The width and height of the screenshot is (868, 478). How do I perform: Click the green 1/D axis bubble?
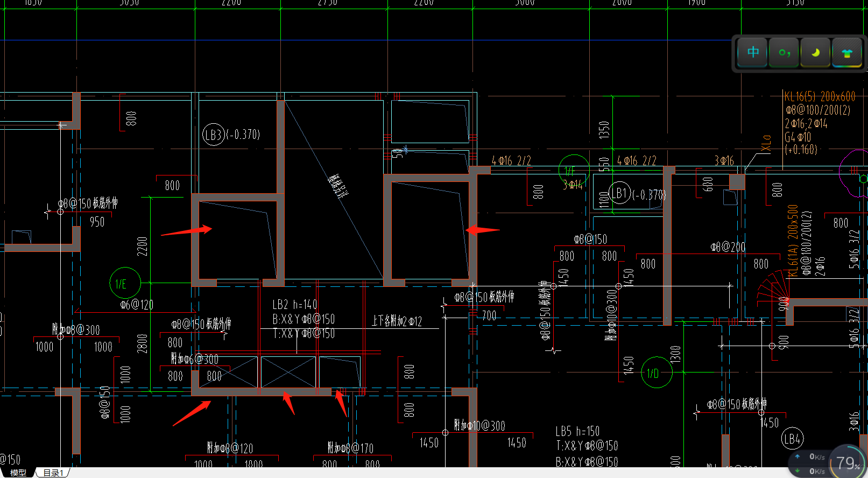pyautogui.click(x=657, y=372)
